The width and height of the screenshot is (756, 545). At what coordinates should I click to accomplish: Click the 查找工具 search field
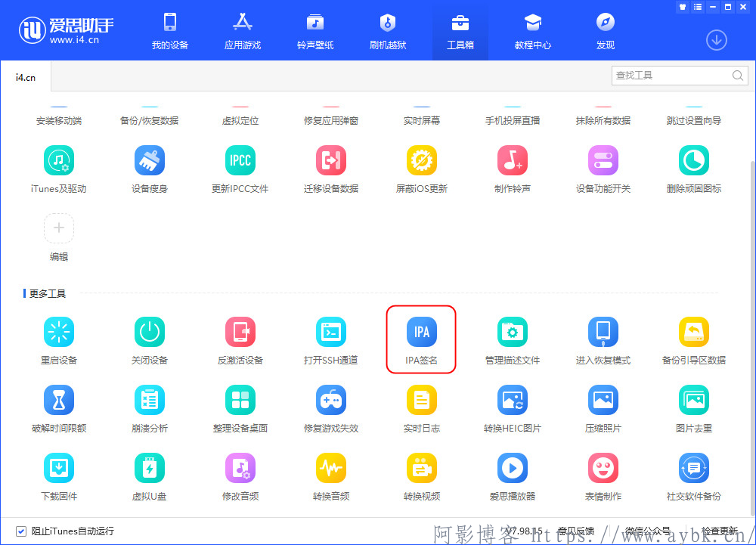670,76
